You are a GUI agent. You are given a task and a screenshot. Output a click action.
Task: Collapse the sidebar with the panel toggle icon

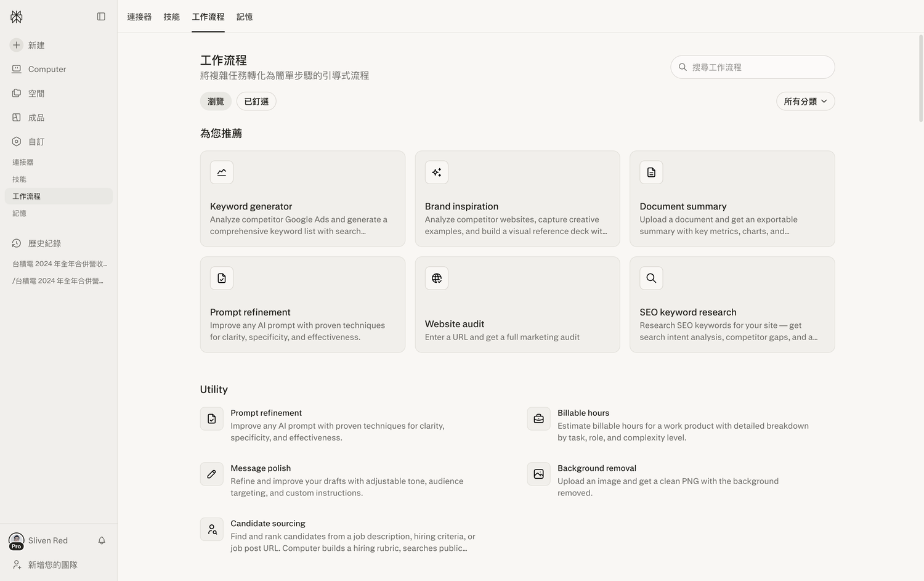[101, 17]
